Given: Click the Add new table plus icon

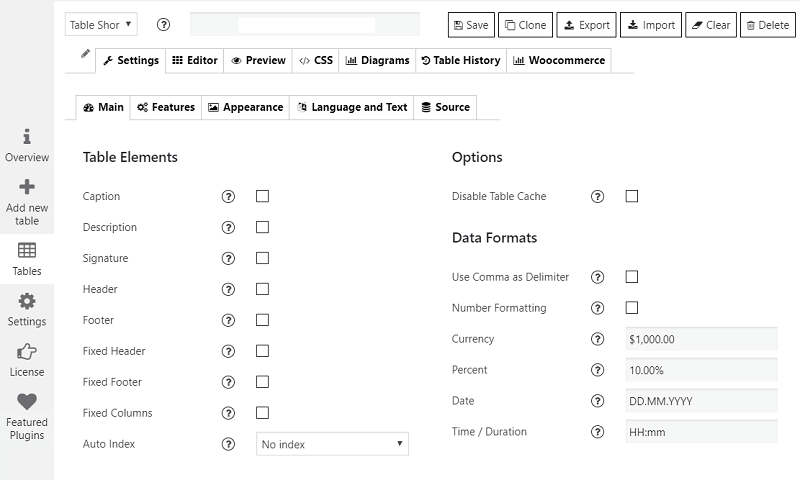Looking at the screenshot, I should coord(27,187).
